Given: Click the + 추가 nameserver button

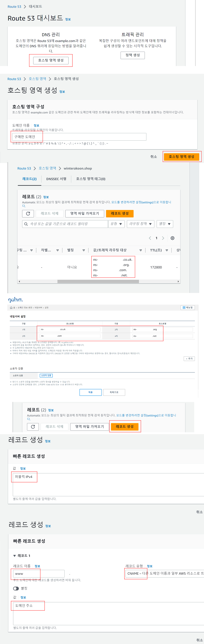Looking at the screenshot, I should click(189, 359).
